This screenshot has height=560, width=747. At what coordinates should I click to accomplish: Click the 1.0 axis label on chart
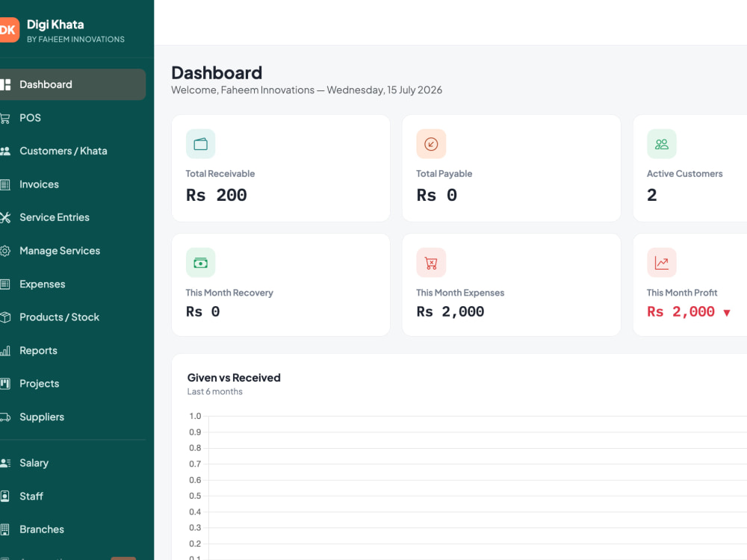(x=195, y=416)
